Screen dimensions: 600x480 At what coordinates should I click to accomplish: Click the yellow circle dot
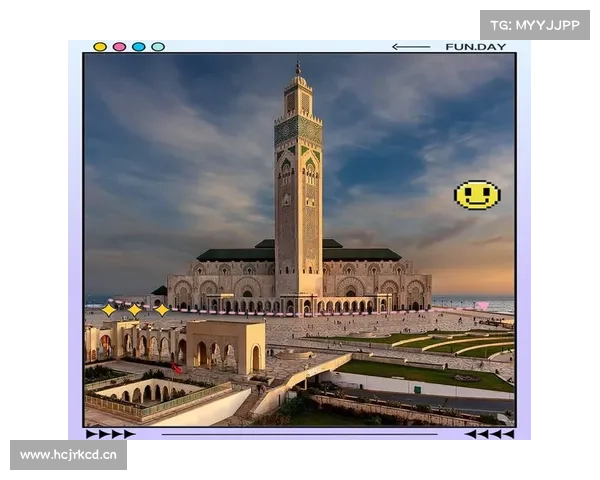coord(100,47)
